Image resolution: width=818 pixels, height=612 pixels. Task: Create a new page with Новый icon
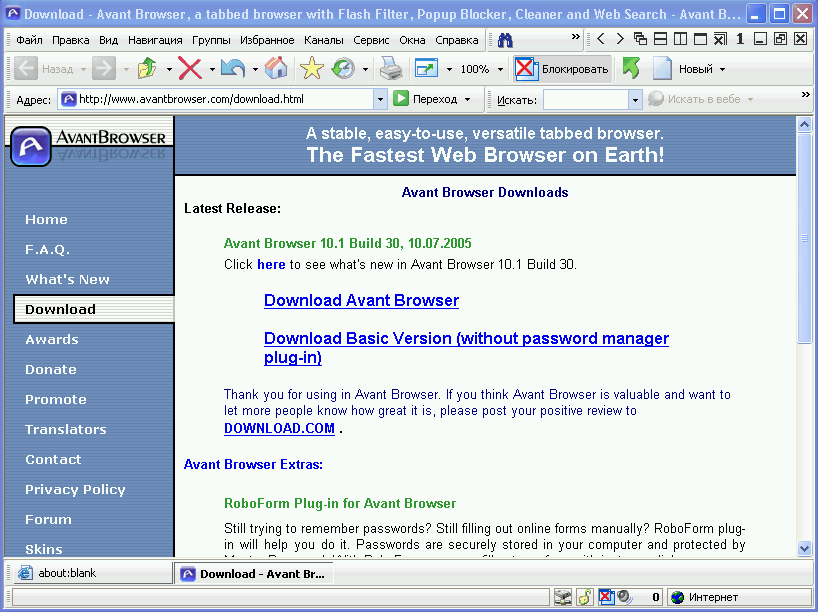point(662,69)
